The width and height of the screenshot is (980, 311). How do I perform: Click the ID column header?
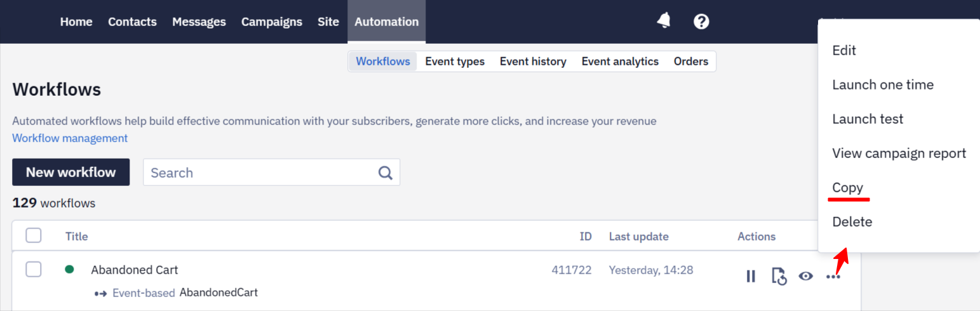(x=586, y=236)
